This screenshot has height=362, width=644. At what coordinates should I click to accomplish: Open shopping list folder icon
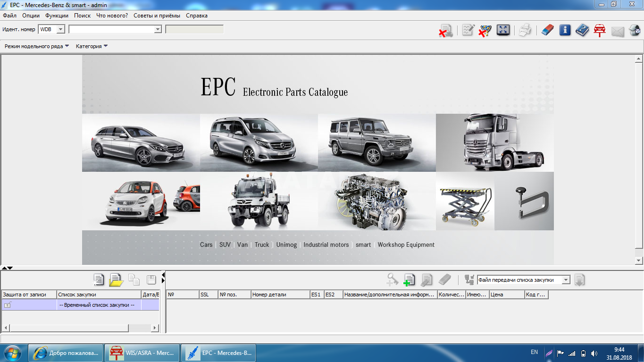(116, 280)
